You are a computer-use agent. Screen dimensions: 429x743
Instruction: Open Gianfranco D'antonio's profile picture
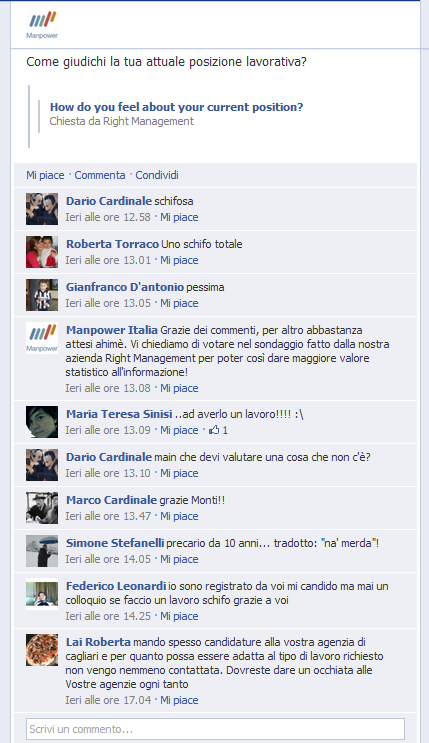click(42, 295)
